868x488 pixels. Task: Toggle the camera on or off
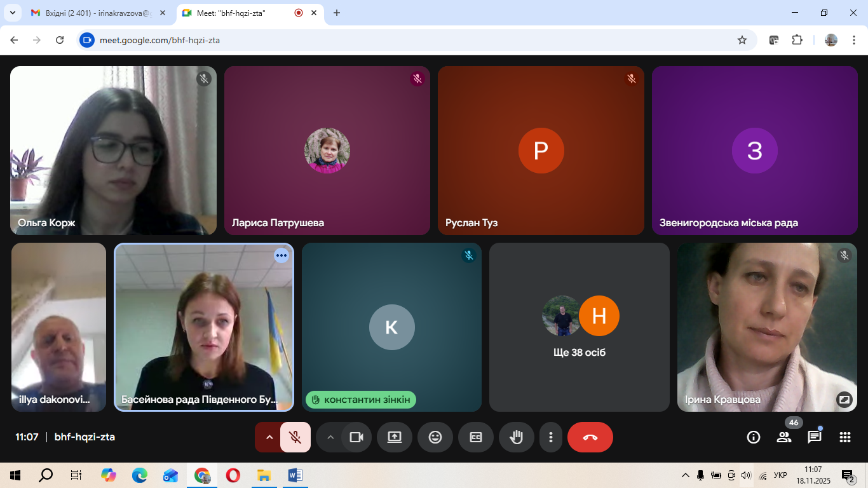[x=356, y=437]
